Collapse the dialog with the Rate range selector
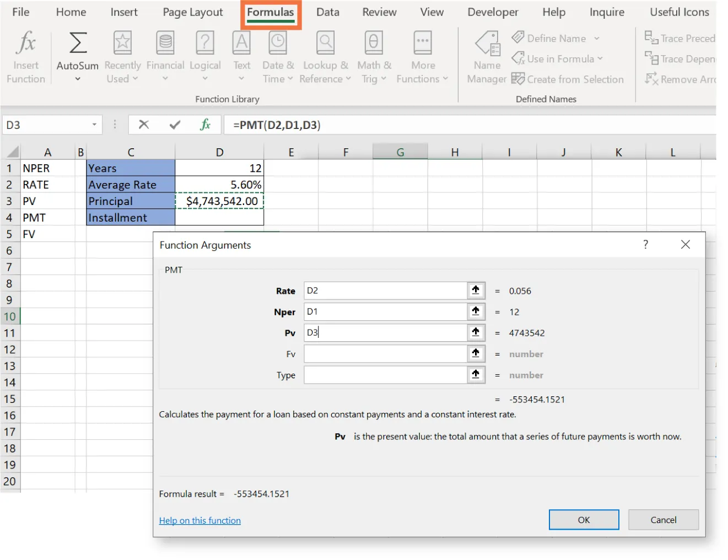Screen dimensions: 728x560 coord(475,290)
